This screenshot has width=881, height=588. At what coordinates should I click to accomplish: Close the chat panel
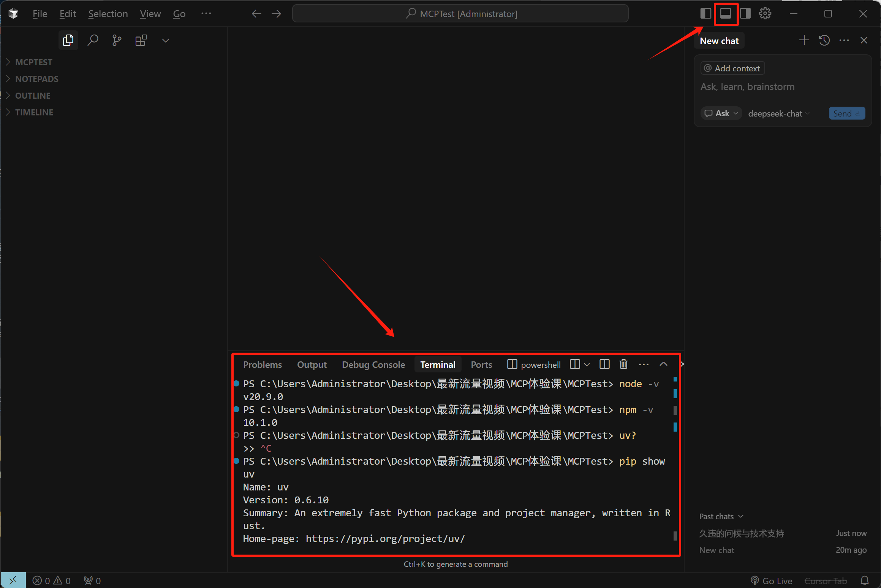(x=864, y=40)
